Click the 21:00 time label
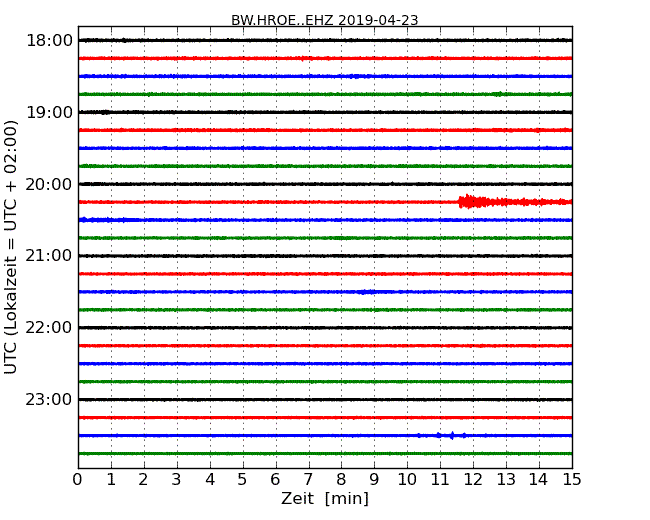This screenshot has width=650, height=520. [x=49, y=256]
